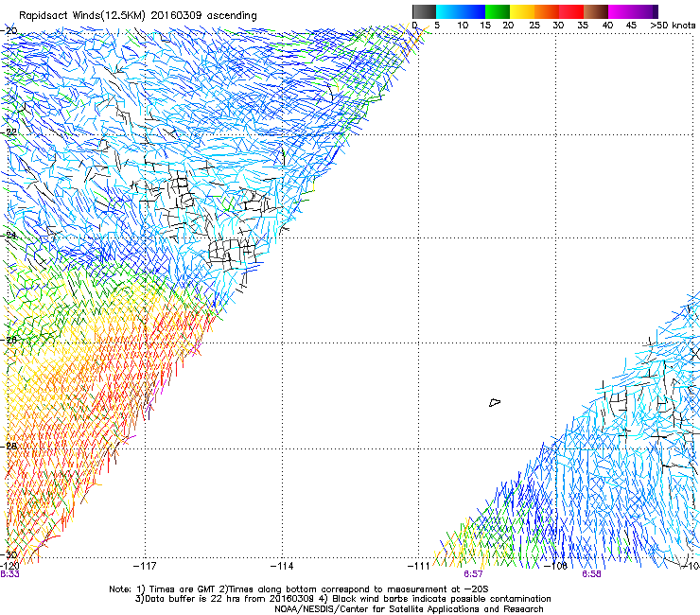The width and height of the screenshot is (700, 615).
Task: Click the '10' legend scale label
Action: tap(463, 25)
